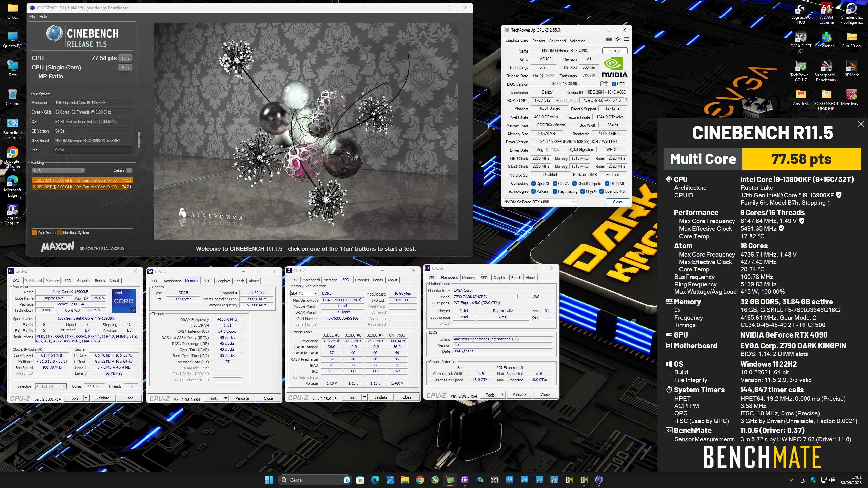Open EVGA ELEET X1 desktop icon
868x488 pixels.
coord(801,42)
